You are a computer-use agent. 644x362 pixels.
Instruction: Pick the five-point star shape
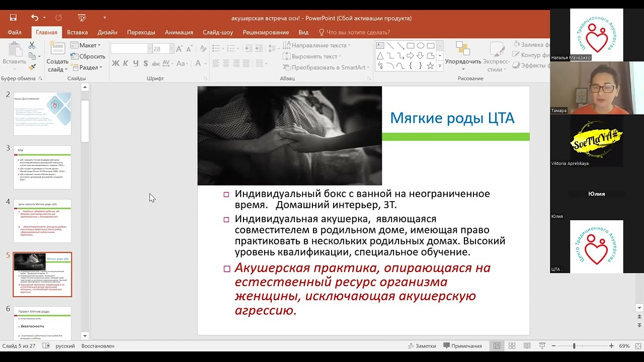[430, 66]
